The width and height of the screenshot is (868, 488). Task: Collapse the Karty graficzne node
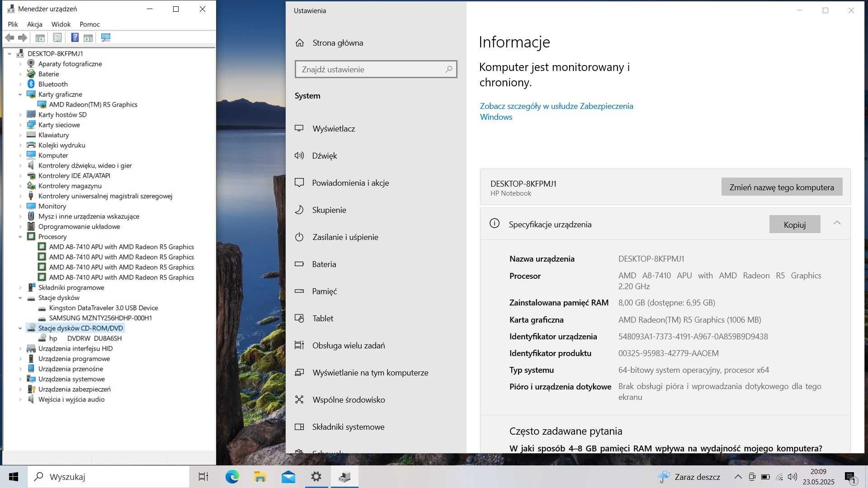click(x=20, y=94)
